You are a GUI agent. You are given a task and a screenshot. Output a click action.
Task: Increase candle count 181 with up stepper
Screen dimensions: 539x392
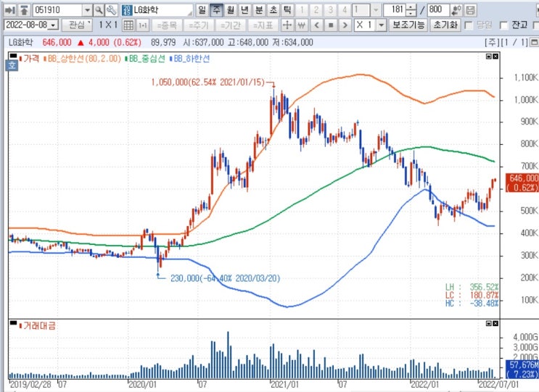click(411, 7)
